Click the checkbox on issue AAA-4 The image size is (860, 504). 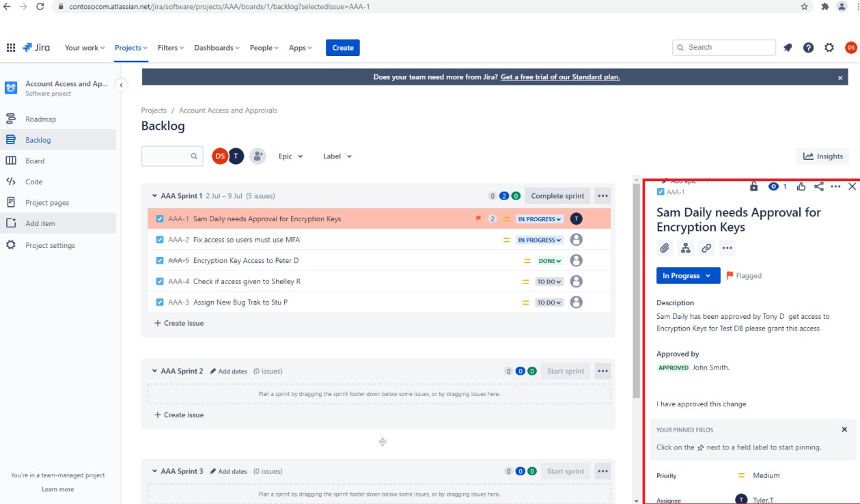click(x=158, y=281)
